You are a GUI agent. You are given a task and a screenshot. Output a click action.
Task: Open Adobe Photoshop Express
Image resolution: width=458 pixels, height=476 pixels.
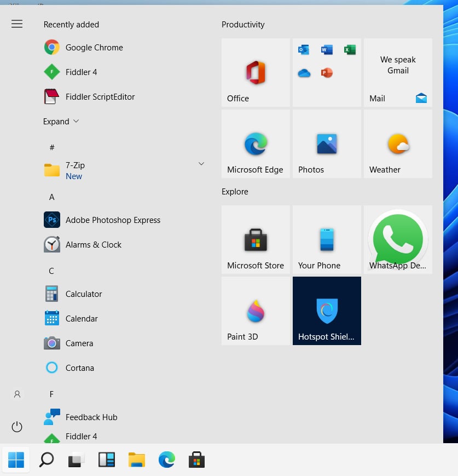[113, 220]
